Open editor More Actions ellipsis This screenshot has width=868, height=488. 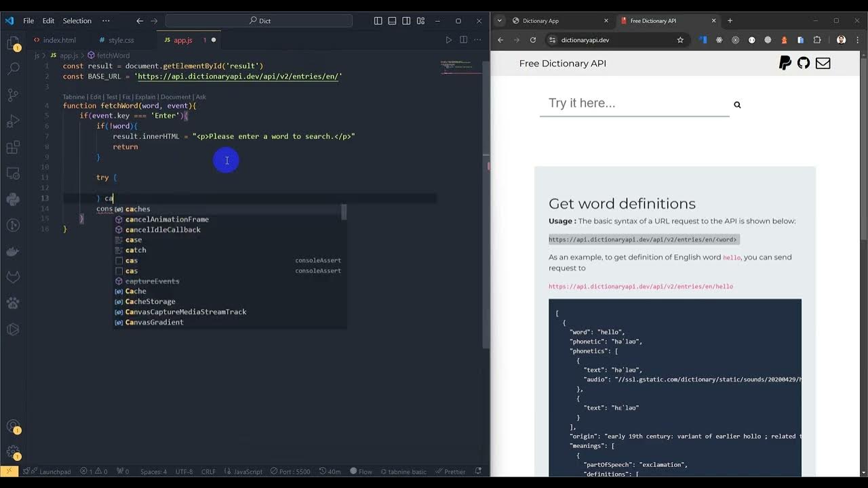(478, 40)
